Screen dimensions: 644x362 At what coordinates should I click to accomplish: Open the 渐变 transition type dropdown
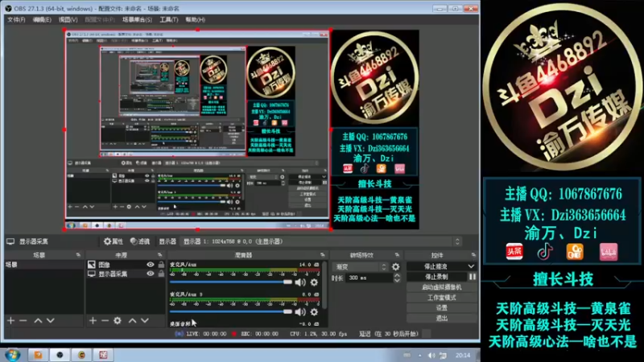[360, 267]
